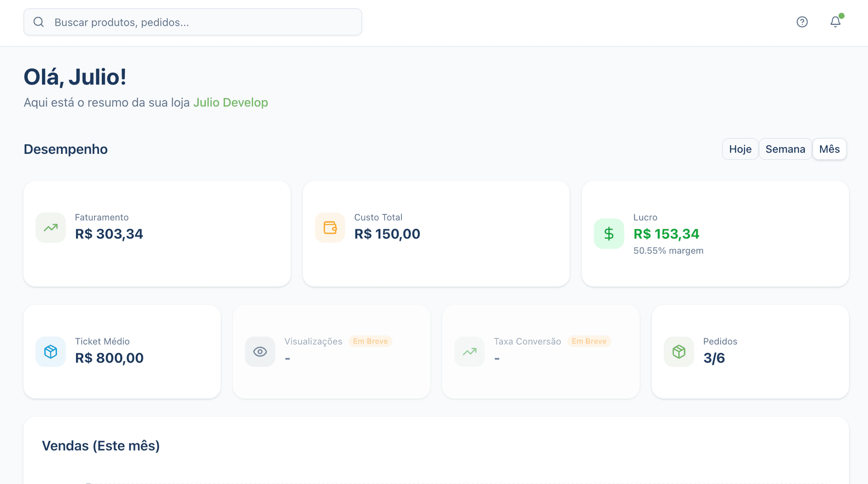Click the magnifying glass search icon

[38, 21]
